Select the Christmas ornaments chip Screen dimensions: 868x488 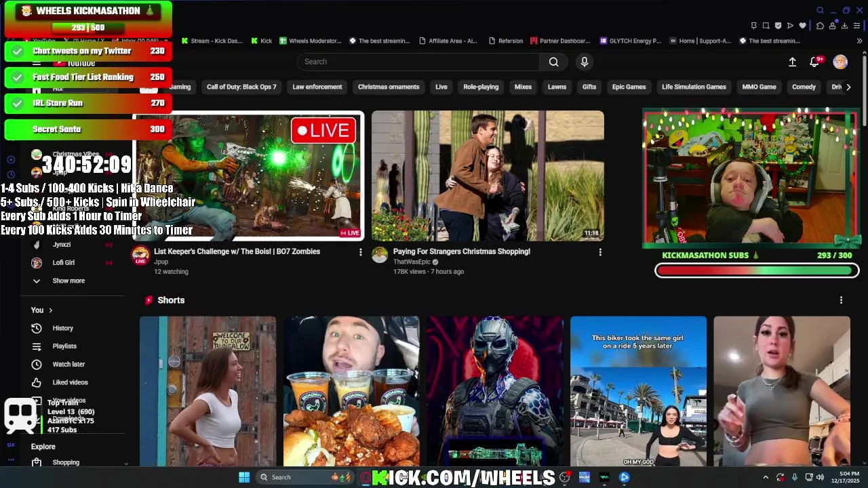tap(389, 87)
